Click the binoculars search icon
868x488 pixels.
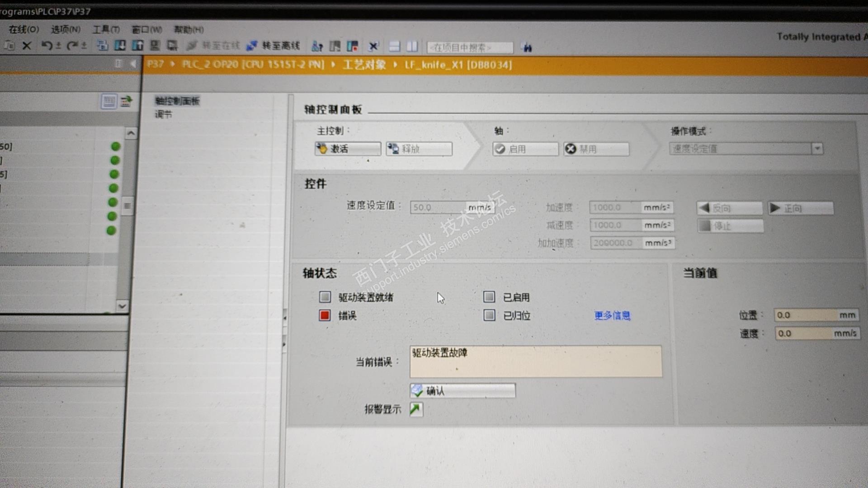click(x=527, y=47)
